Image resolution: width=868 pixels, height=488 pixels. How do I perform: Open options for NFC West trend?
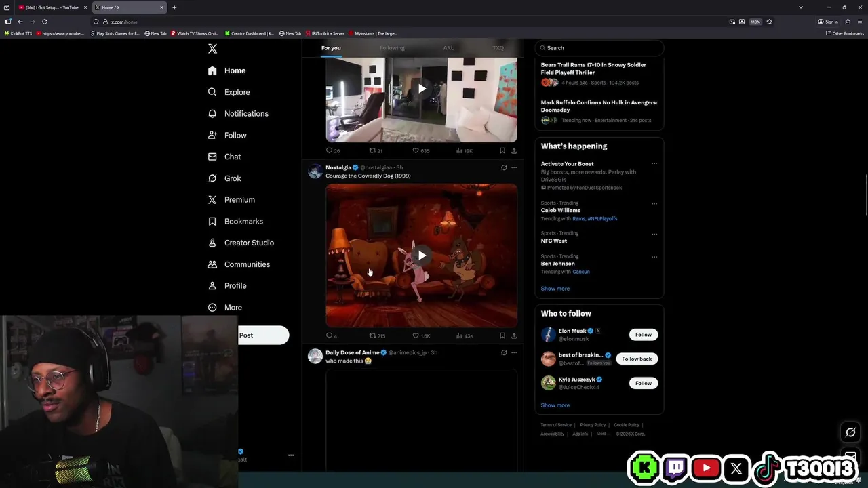tap(654, 234)
